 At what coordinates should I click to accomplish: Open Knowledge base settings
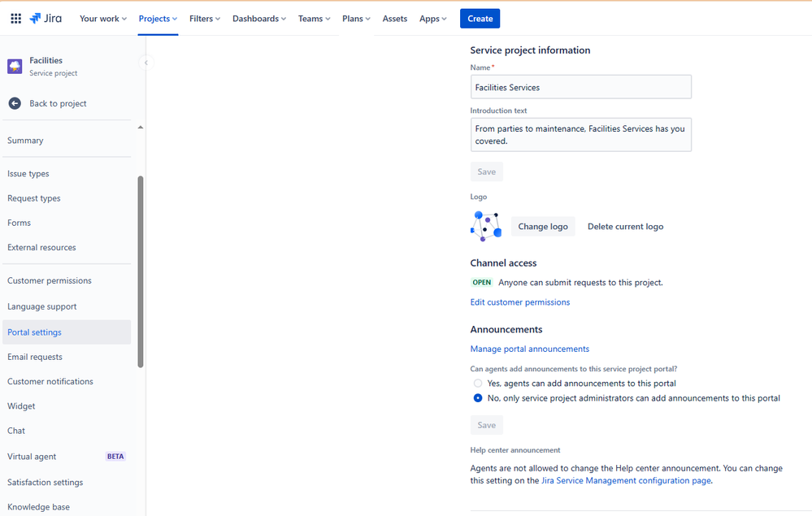67,507
